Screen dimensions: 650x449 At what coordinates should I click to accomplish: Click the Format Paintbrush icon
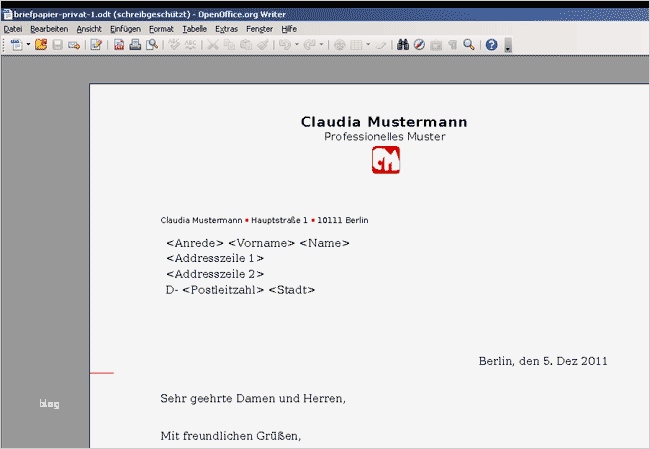tap(262, 44)
